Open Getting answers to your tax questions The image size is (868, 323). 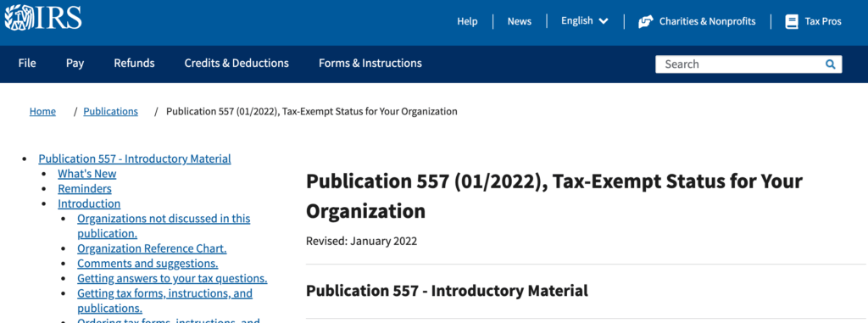(172, 279)
